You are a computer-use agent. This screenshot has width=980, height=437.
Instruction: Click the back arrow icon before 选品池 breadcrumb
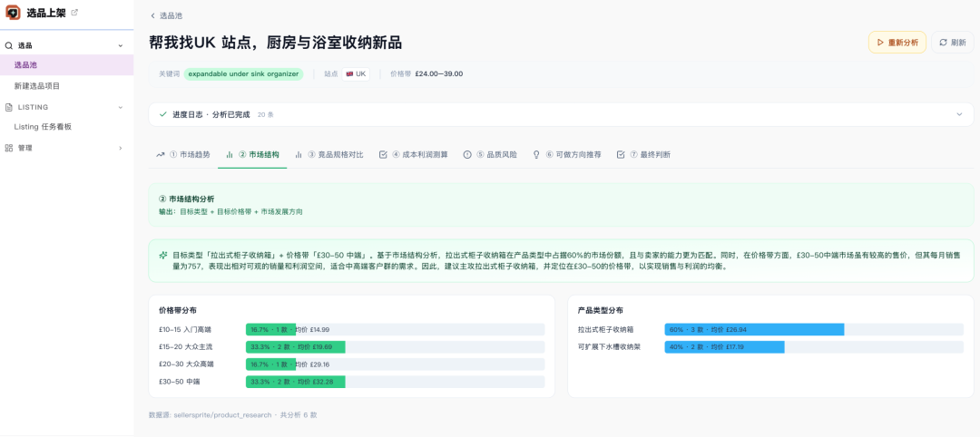tap(152, 15)
